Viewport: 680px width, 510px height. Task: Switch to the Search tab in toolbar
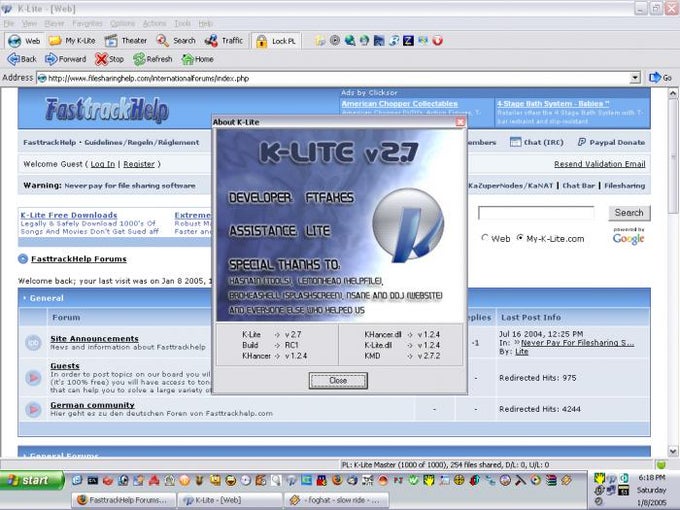coord(176,41)
